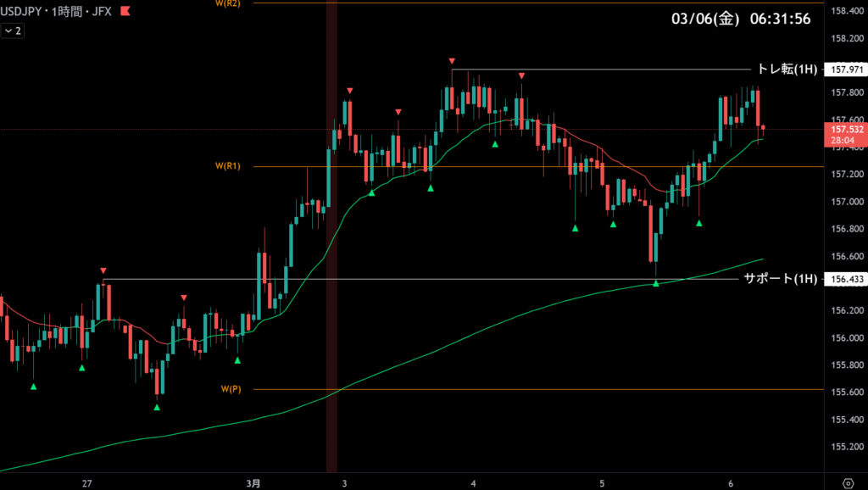868x490 pixels.
Task: Click the 5 date on time axis
Action: point(602,482)
